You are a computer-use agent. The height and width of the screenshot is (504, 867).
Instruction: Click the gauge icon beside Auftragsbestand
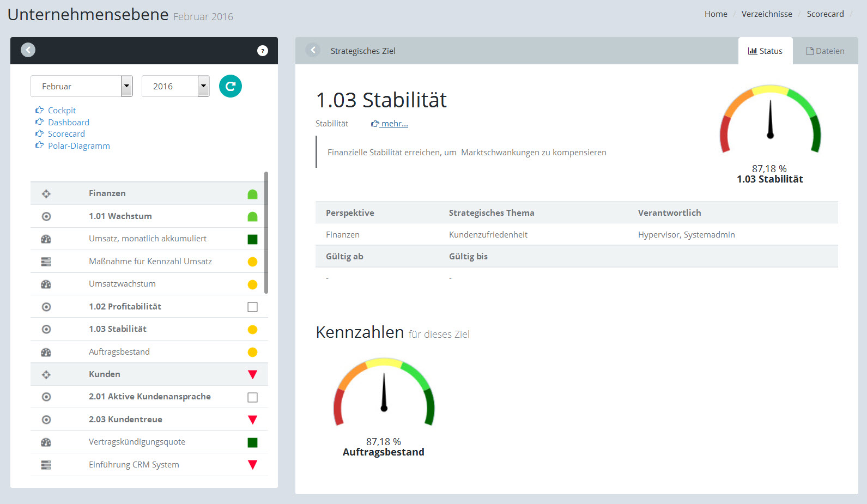(46, 352)
